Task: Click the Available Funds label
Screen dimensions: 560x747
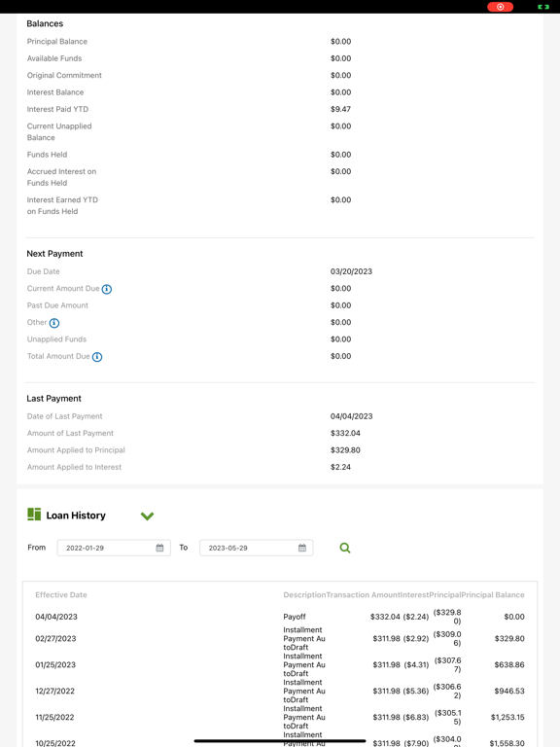Action: [x=54, y=58]
